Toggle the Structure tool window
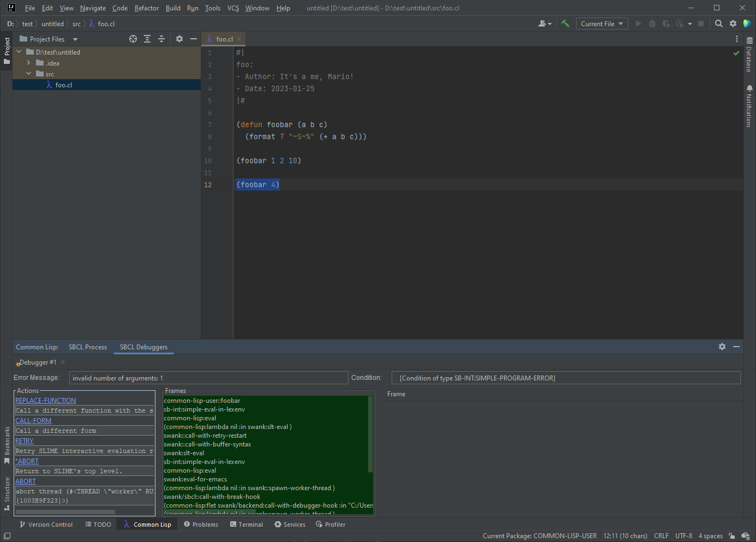 point(7,493)
